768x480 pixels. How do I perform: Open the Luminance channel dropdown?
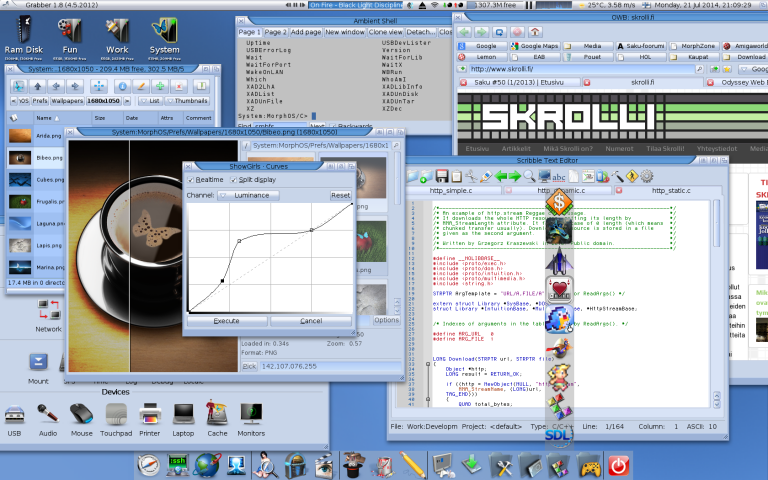coord(250,195)
